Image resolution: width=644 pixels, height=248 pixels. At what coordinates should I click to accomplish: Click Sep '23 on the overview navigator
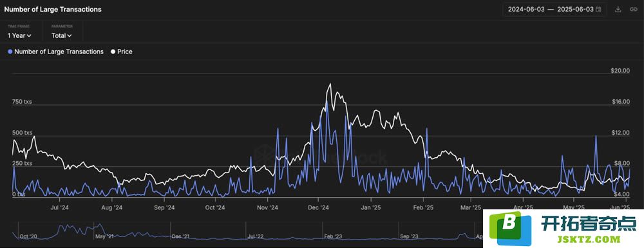(409, 236)
